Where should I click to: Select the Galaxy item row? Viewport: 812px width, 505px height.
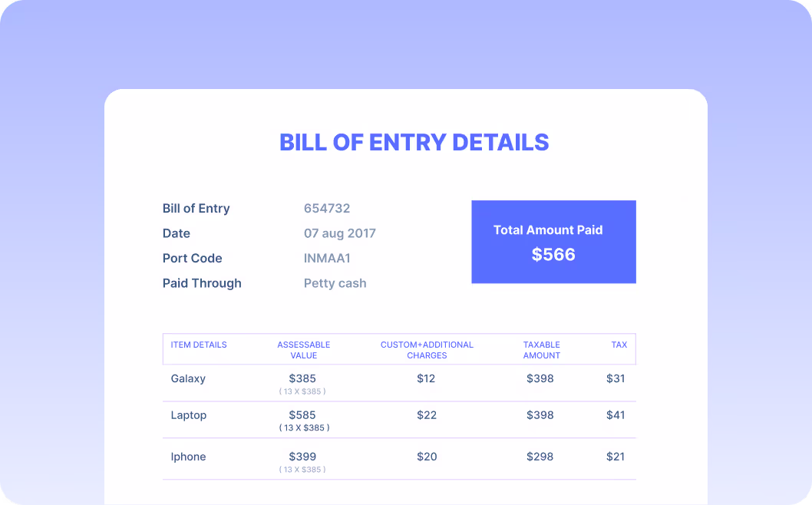point(399,383)
